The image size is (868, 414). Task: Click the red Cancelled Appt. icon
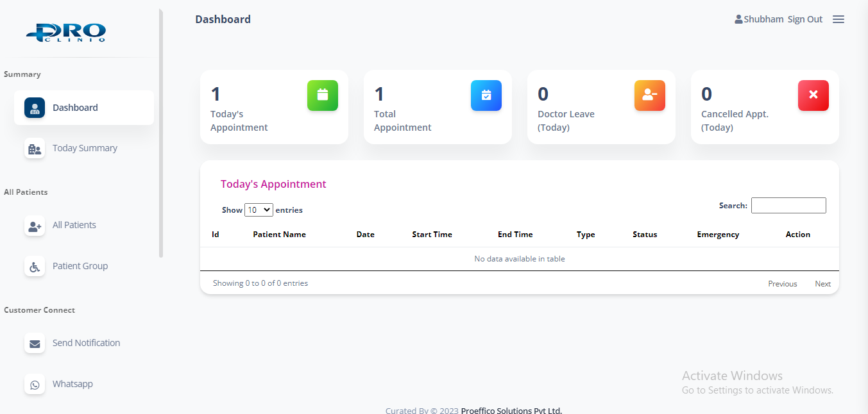coord(813,95)
